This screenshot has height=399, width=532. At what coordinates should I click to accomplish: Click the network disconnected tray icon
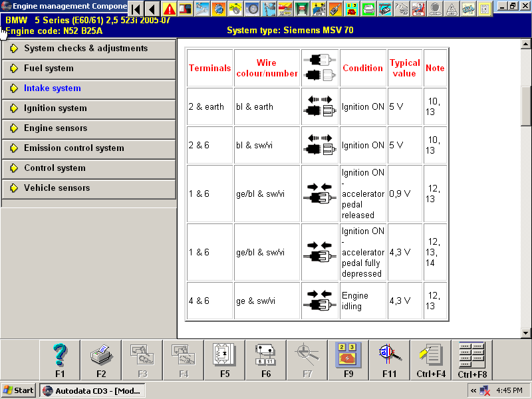[485, 391]
